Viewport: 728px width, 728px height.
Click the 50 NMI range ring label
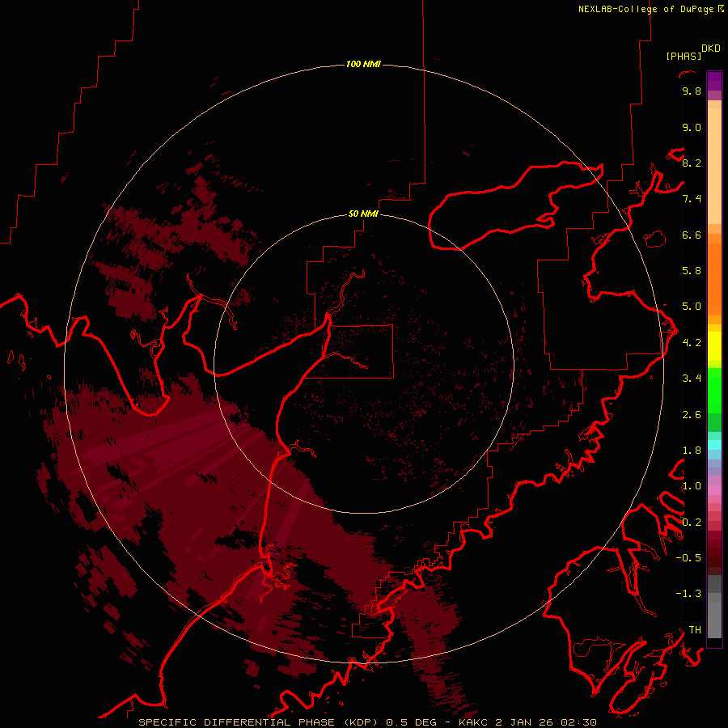[x=363, y=214]
